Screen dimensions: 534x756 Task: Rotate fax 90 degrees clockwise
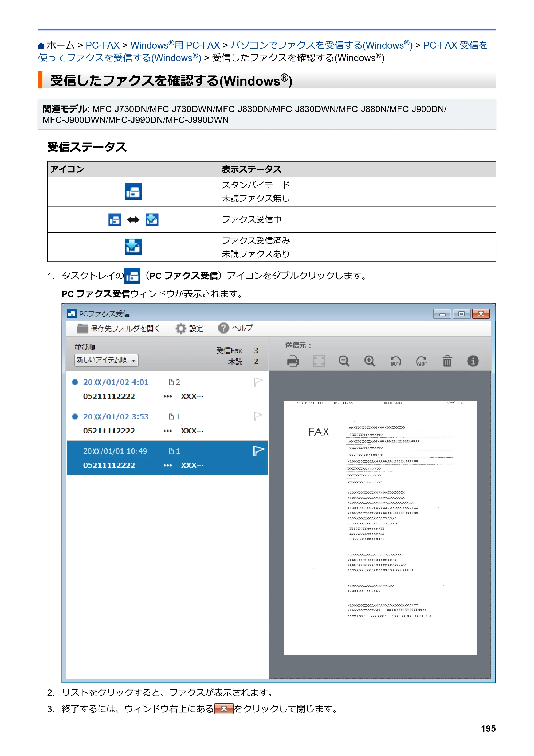point(421,361)
